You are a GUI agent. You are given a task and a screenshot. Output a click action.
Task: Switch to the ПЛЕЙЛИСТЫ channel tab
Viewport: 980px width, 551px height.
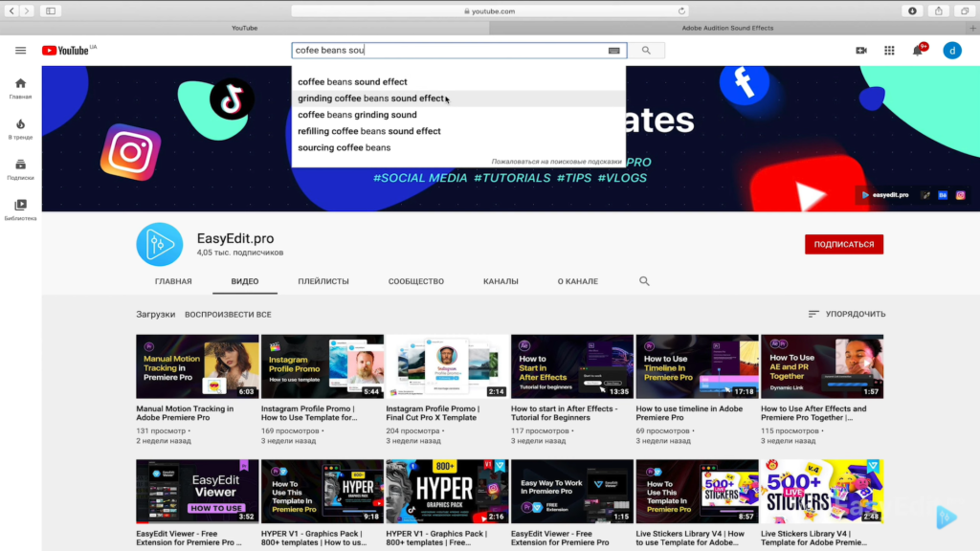click(323, 281)
